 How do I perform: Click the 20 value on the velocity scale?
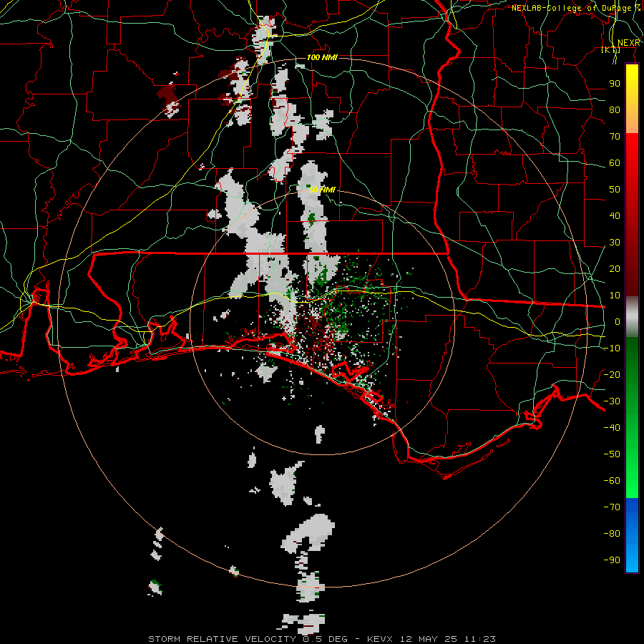(615, 269)
